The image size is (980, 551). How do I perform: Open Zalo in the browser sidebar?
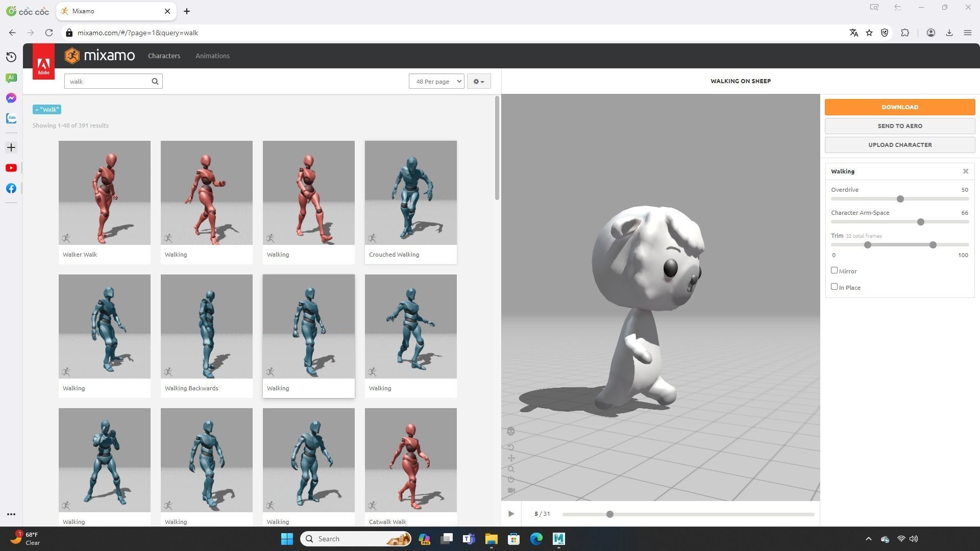[x=11, y=118]
